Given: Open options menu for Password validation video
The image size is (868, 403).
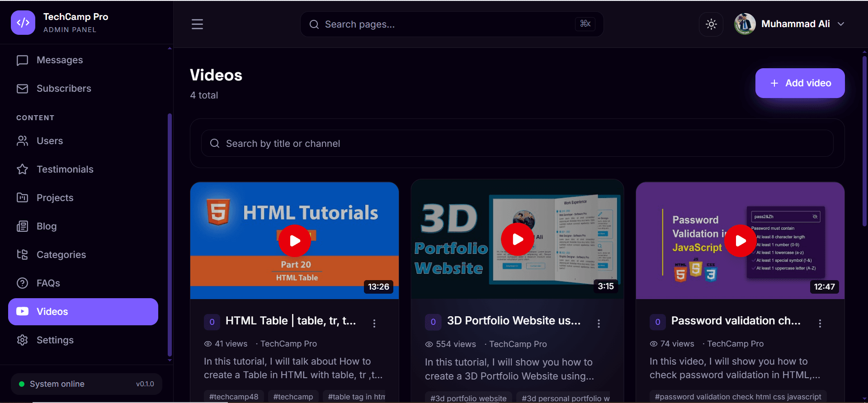Looking at the screenshot, I should (x=820, y=323).
